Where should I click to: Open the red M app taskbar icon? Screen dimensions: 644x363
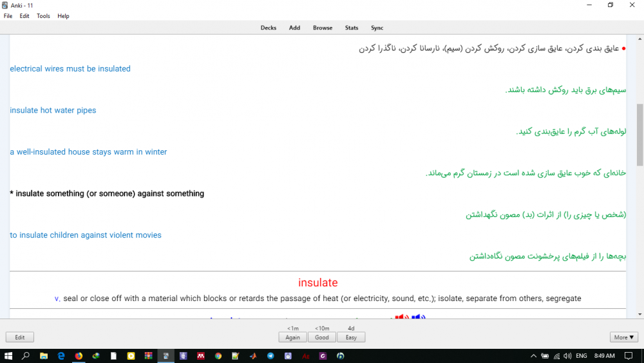tap(201, 356)
